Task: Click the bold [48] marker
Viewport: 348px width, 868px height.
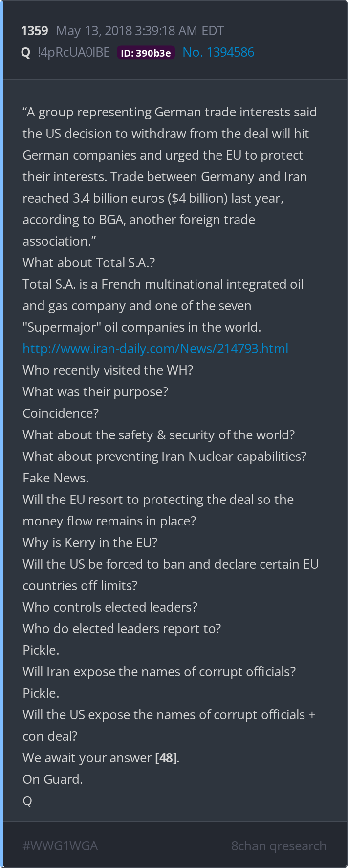Action: point(166,758)
